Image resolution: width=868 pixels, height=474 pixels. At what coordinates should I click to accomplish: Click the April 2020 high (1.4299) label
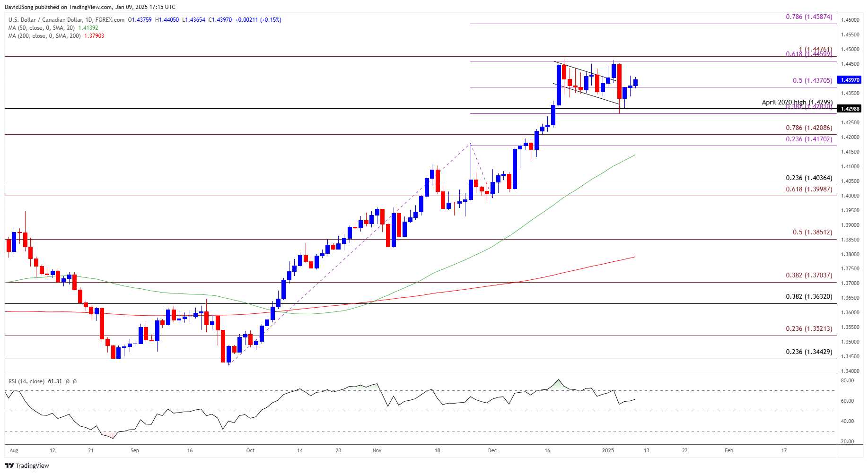coord(797,102)
